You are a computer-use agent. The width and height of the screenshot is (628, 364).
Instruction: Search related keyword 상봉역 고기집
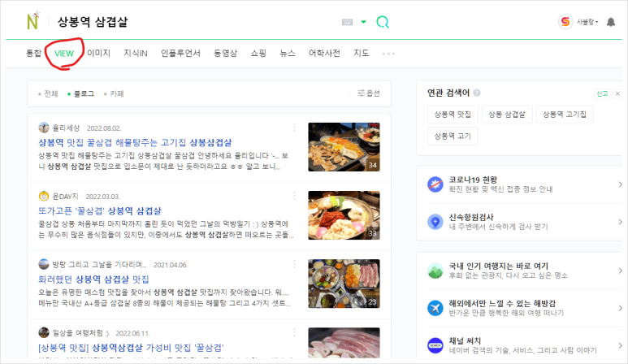tap(565, 115)
